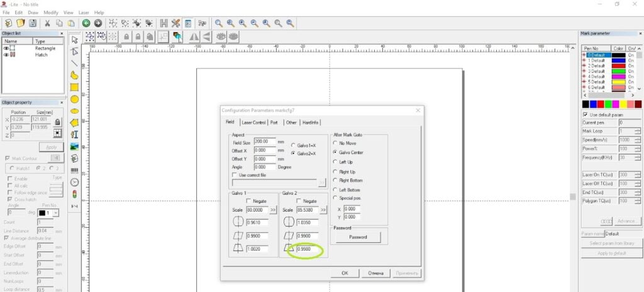
Task: Select the Galvo1=X radio button
Action: (293, 145)
